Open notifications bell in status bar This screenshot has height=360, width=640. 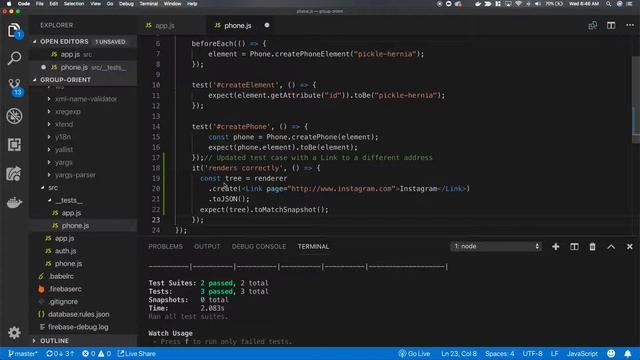[628, 353]
